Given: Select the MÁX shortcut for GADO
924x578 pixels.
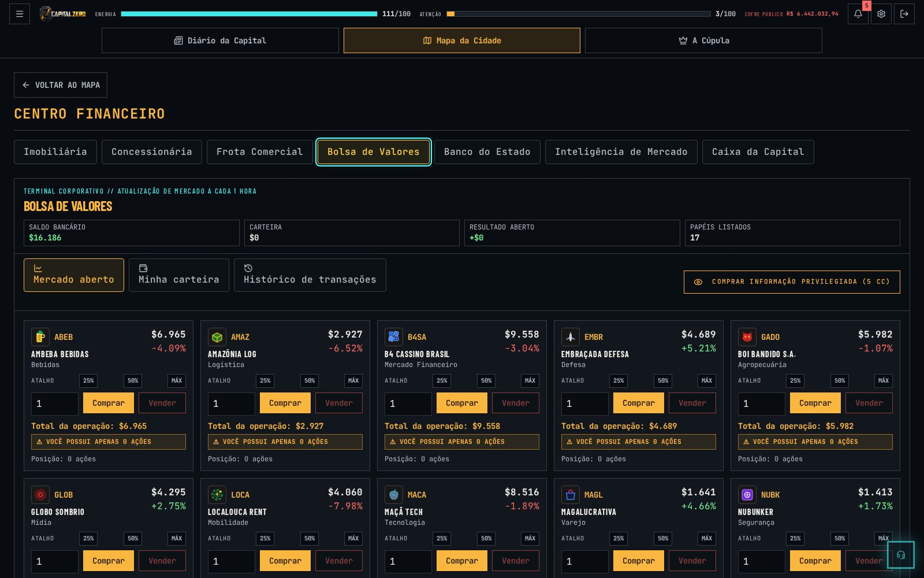Looking at the screenshot, I should coord(884,380).
